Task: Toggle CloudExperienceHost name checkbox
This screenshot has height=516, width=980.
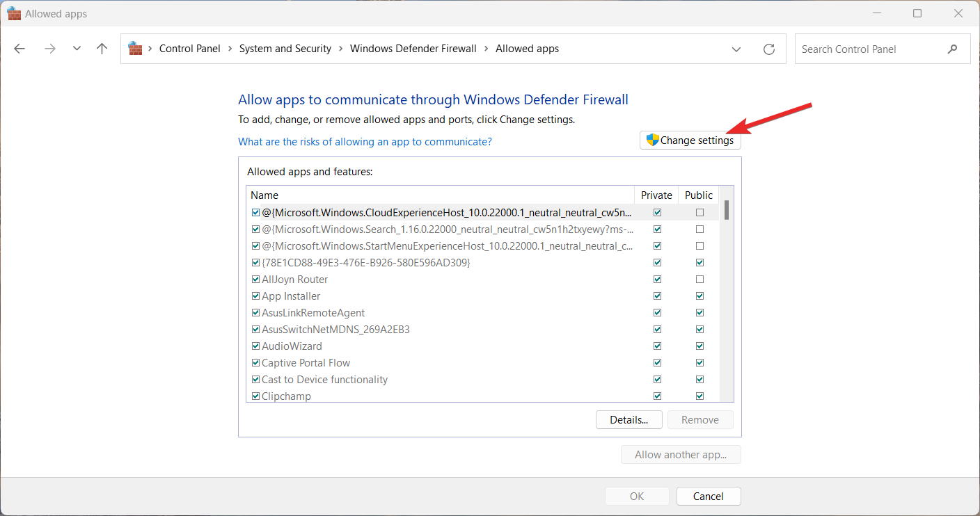Action: [x=255, y=212]
